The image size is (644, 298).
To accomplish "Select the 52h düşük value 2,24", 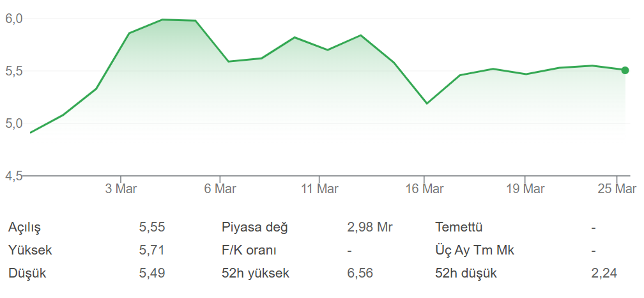I will tap(604, 274).
